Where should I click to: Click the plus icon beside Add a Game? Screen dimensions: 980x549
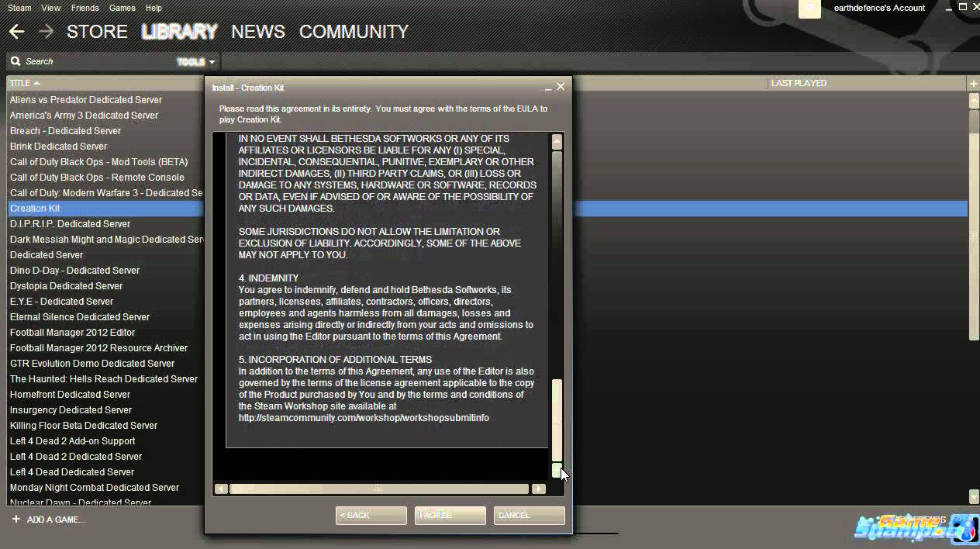(x=16, y=519)
